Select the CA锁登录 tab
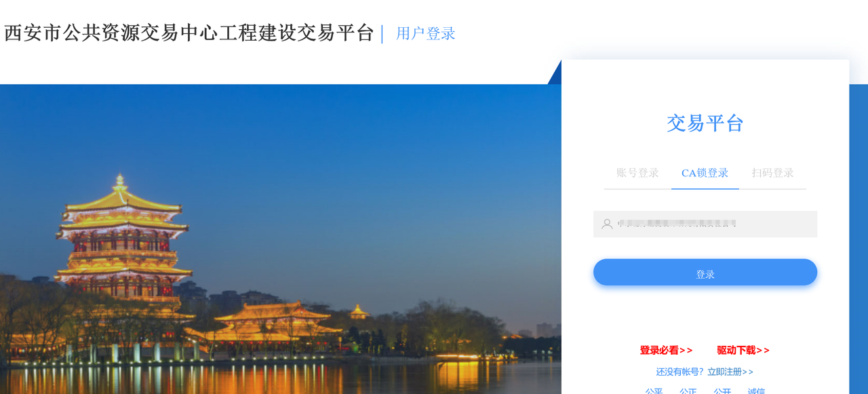Screen dimensions: 868x394 click(x=705, y=173)
